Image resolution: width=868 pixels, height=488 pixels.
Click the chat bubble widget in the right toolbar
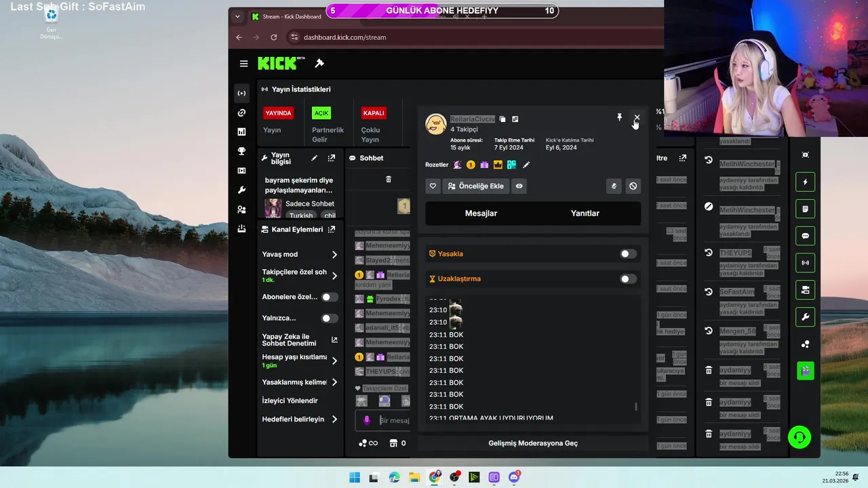(806, 236)
